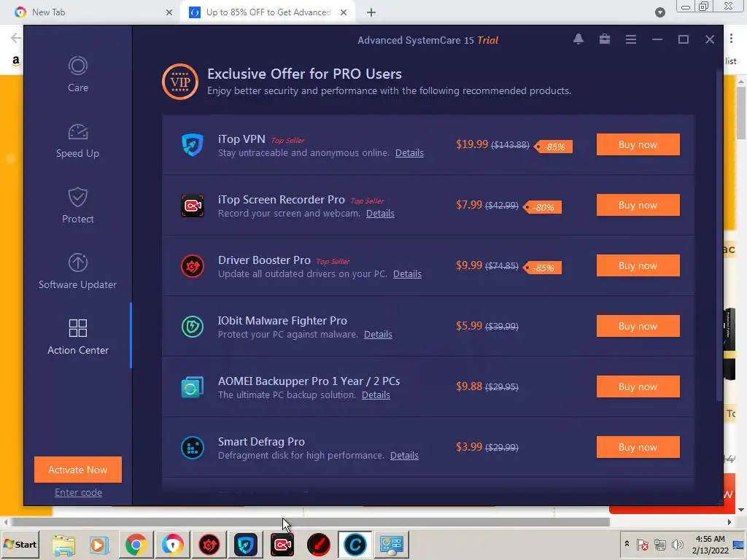Click the browser back arrow
The height and width of the screenshot is (560, 747).
(15, 38)
